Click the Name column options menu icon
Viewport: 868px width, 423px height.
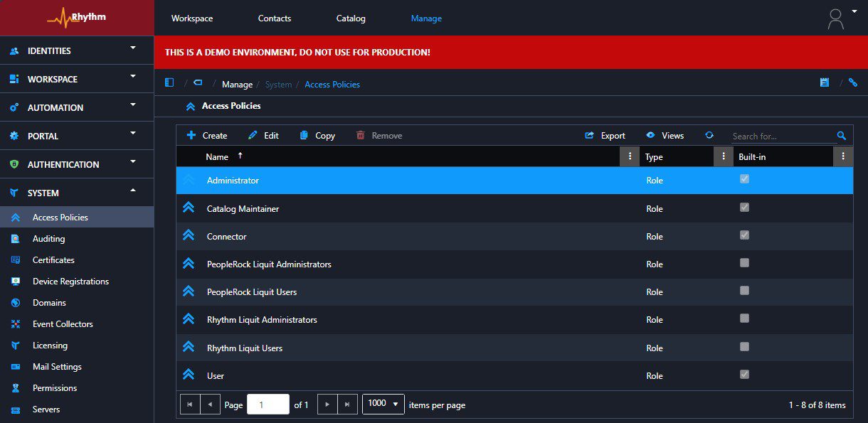click(629, 156)
